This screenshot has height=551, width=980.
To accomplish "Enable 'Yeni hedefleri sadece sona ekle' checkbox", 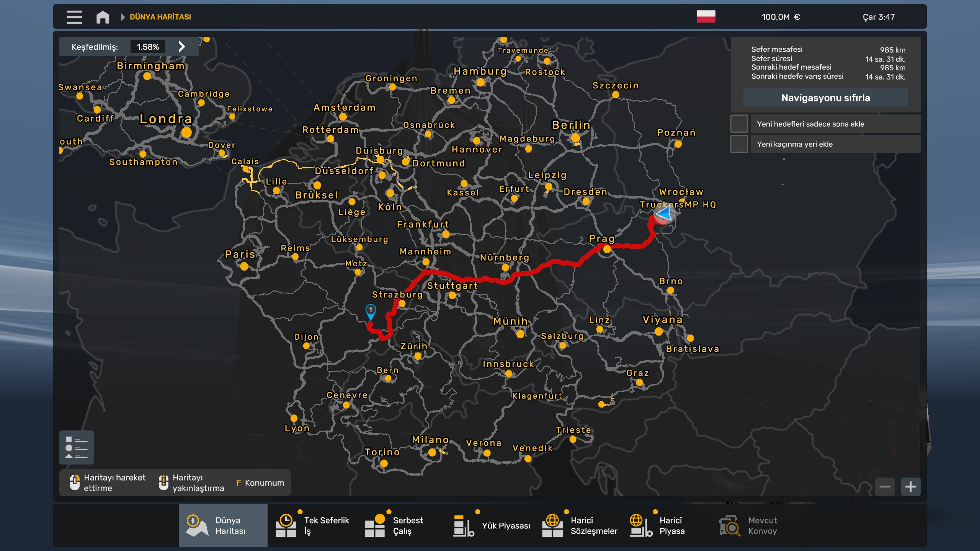I will [739, 124].
